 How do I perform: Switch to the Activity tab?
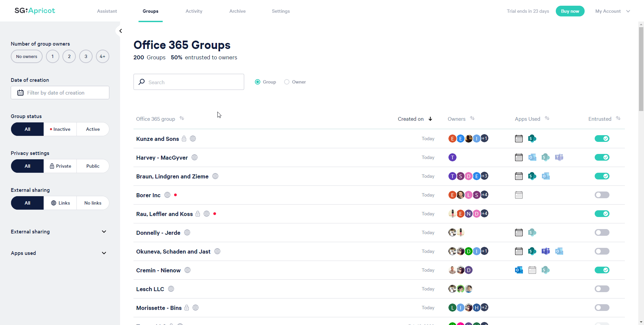[x=194, y=11]
